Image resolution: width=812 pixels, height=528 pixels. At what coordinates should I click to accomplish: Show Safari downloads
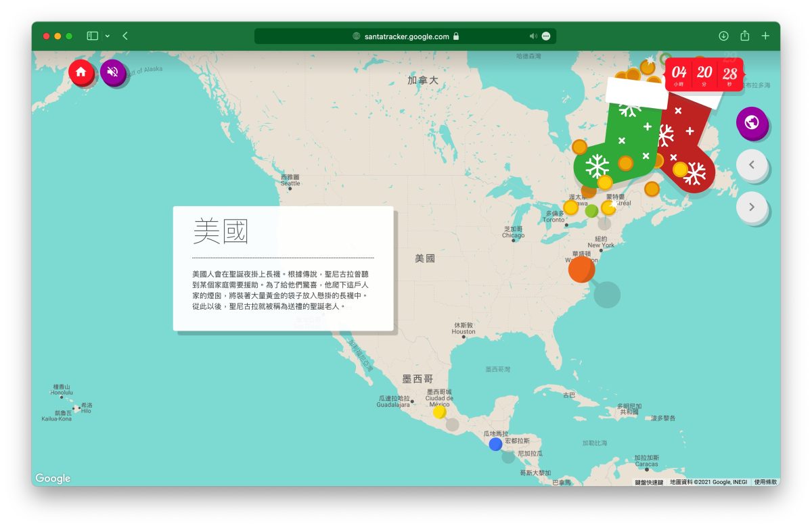click(723, 36)
